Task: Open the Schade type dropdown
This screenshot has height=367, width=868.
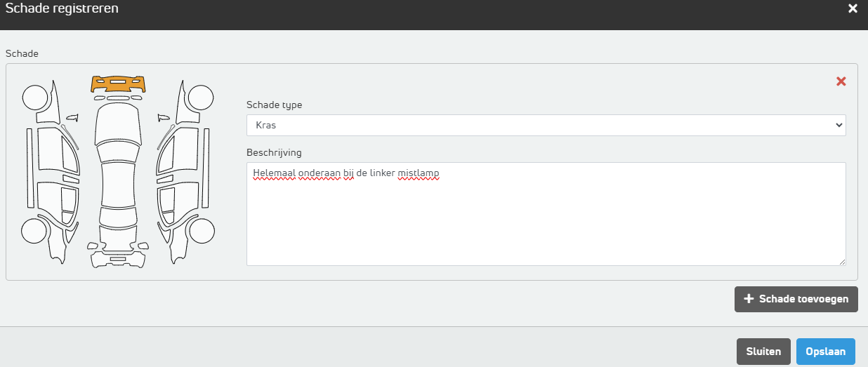Action: pos(546,125)
